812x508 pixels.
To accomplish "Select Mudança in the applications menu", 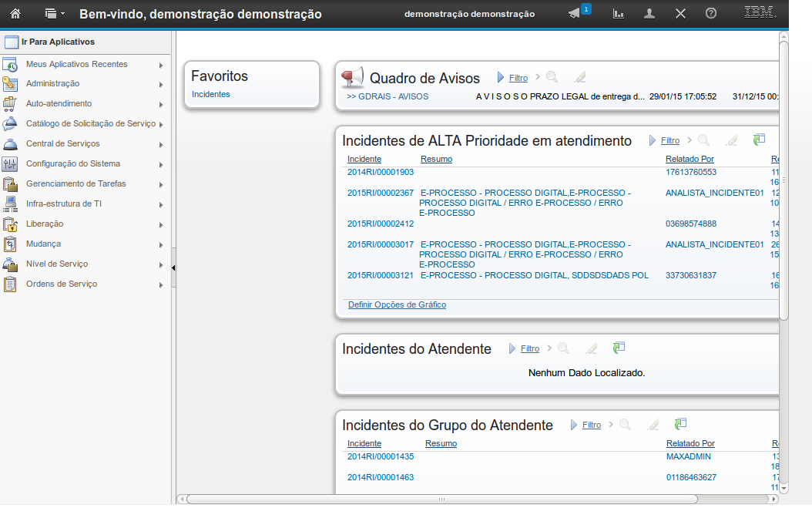I will tap(43, 244).
